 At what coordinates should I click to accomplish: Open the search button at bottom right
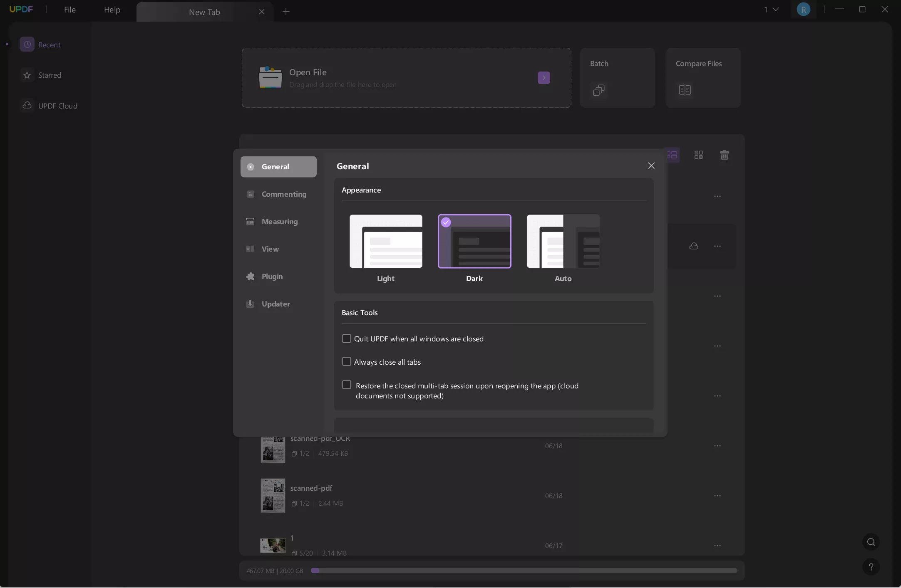pos(871,542)
